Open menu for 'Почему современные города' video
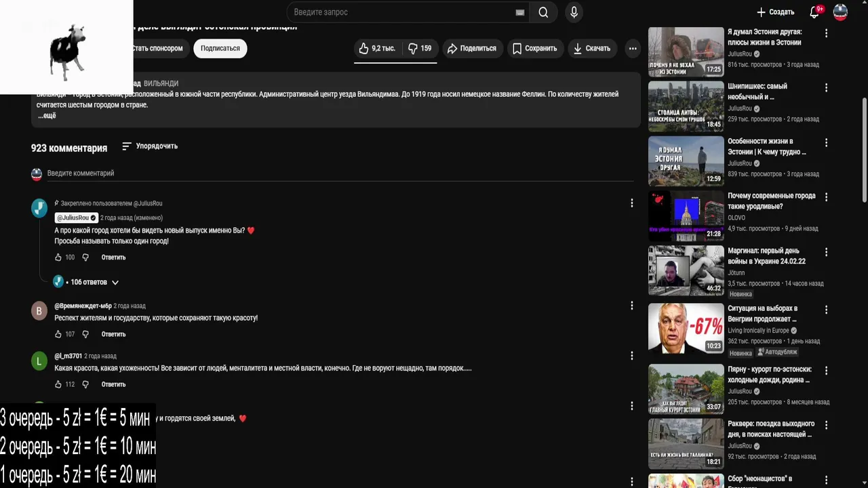Screen dimensions: 868x488 (826, 197)
